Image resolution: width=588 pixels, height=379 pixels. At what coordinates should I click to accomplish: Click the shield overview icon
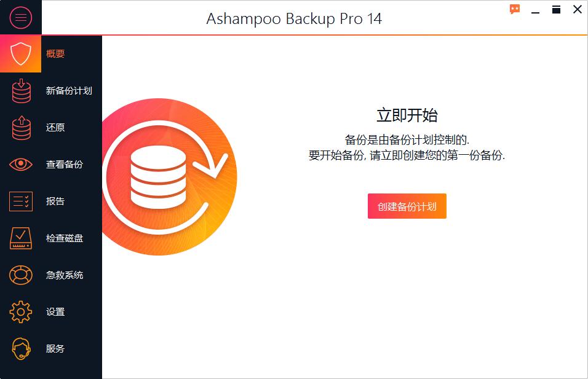pyautogui.click(x=21, y=53)
